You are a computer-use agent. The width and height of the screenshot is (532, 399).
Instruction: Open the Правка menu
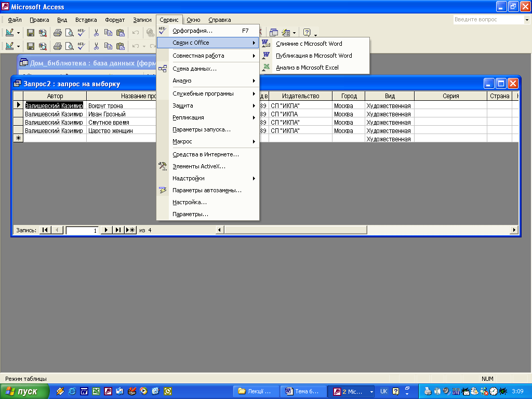pos(39,20)
